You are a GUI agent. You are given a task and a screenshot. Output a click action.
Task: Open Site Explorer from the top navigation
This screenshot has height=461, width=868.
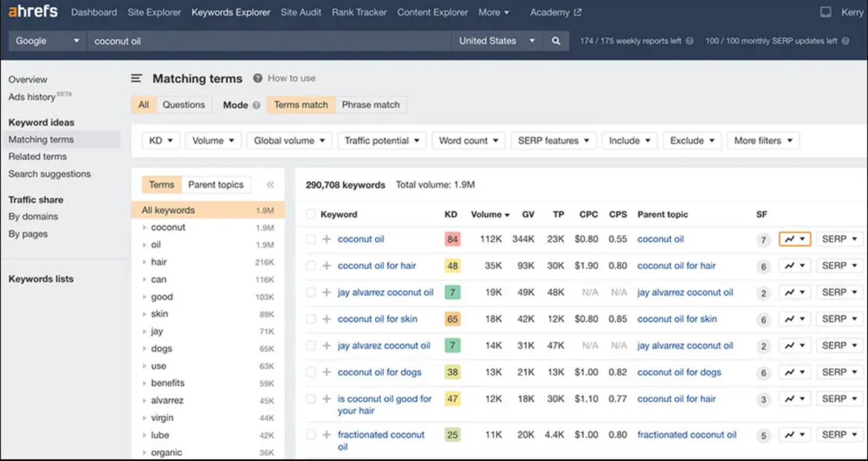(x=154, y=12)
